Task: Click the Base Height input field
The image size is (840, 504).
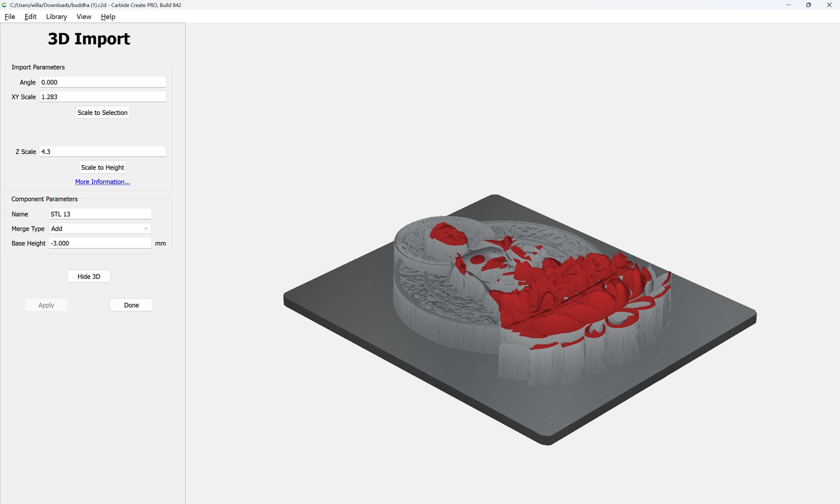Action: tap(100, 243)
